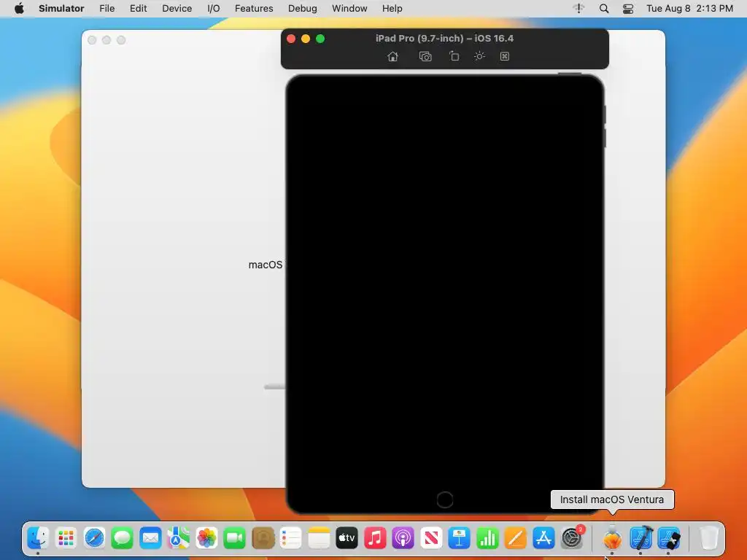747x560 pixels.
Task: Open Podcasts from the Dock
Action: [x=403, y=538]
